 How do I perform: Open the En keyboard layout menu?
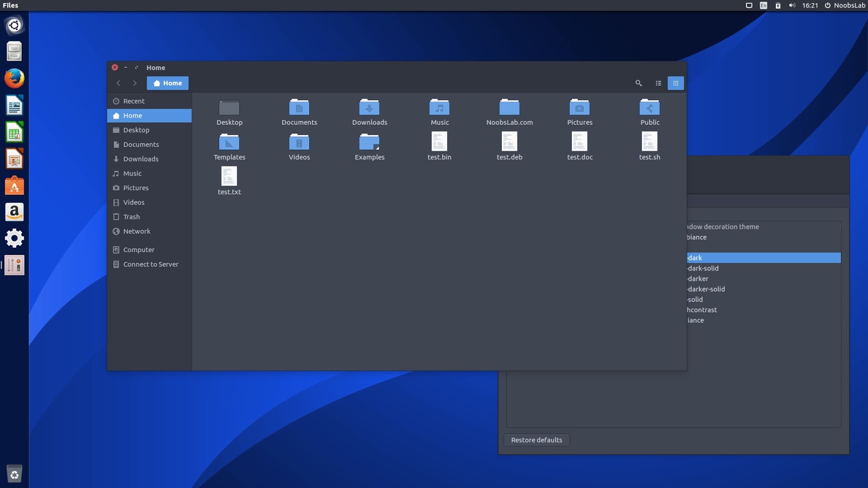[763, 5]
